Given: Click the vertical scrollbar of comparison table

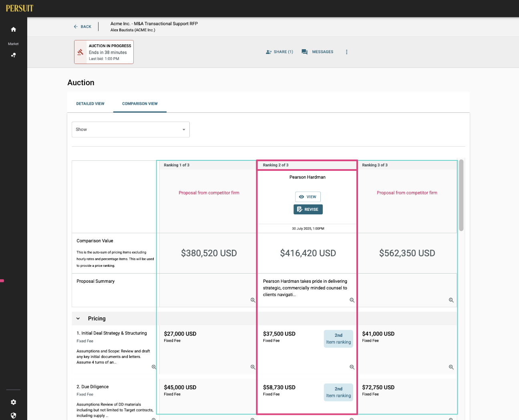Looking at the screenshot, I should coord(461,195).
